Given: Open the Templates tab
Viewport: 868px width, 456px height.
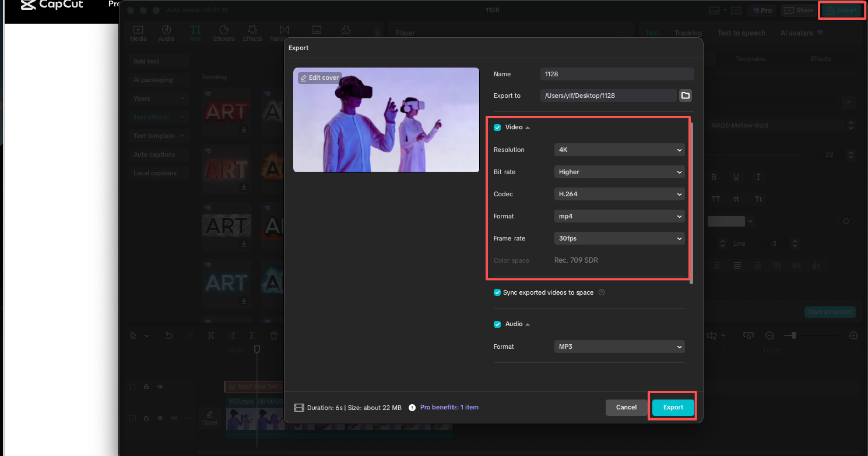Looking at the screenshot, I should [750, 59].
